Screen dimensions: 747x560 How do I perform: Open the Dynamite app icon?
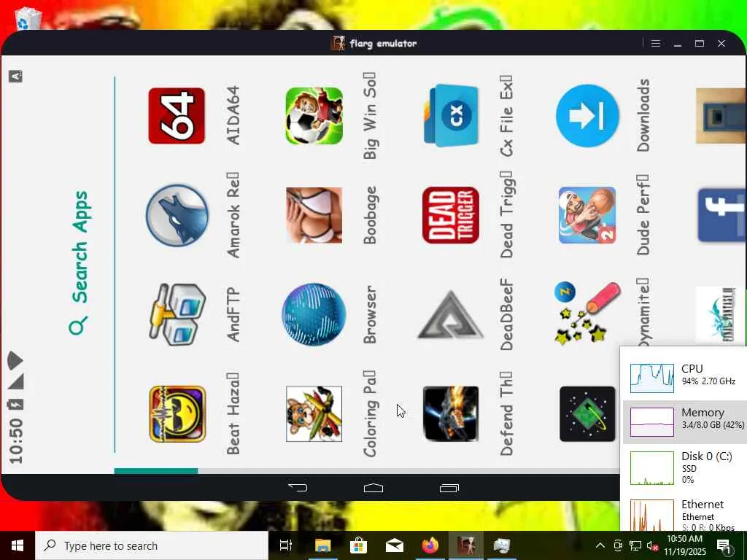[x=587, y=313]
